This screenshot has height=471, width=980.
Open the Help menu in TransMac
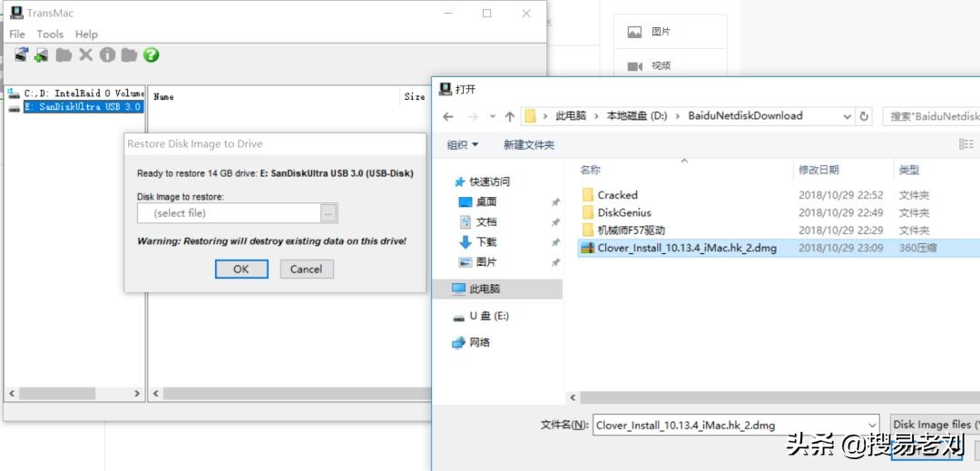click(86, 34)
